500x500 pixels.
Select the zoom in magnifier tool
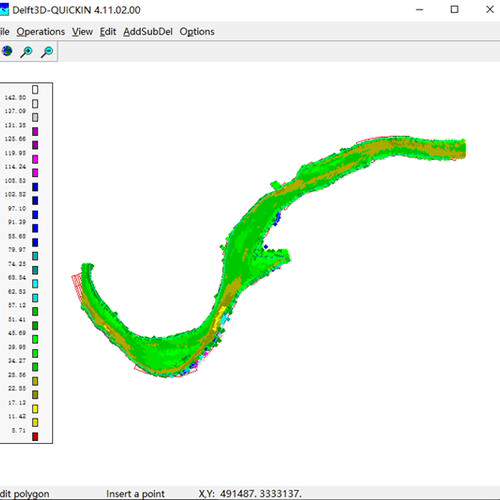tap(27, 52)
